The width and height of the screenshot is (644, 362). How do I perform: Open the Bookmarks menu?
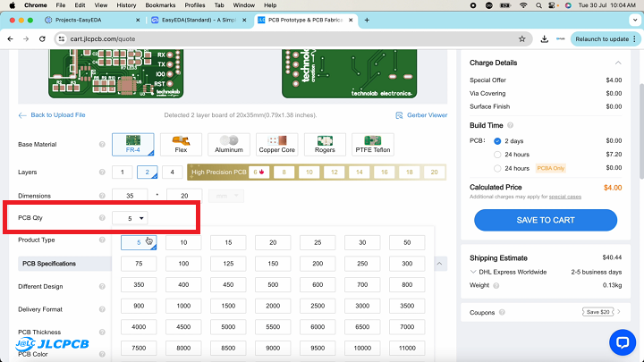pyautogui.click(x=160, y=5)
